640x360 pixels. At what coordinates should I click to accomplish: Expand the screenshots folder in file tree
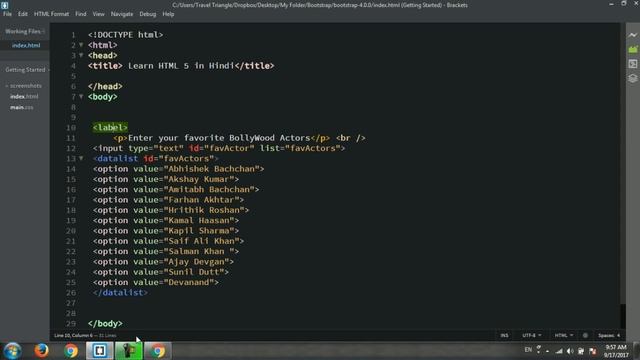click(x=24, y=86)
